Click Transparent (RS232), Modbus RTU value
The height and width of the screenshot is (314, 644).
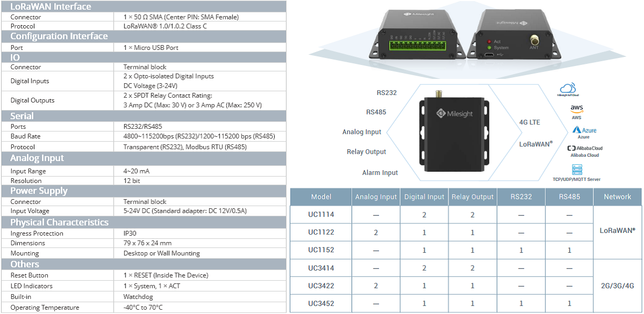185,147
